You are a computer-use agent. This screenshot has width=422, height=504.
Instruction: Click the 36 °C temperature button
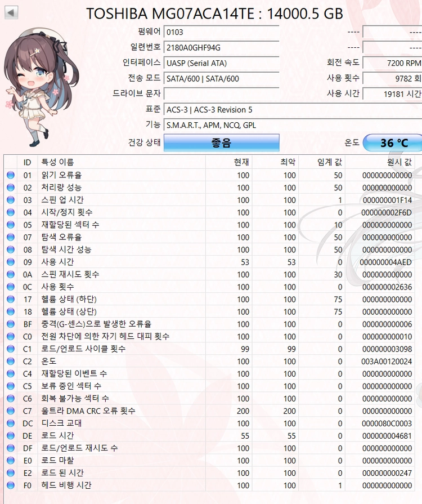coord(392,142)
